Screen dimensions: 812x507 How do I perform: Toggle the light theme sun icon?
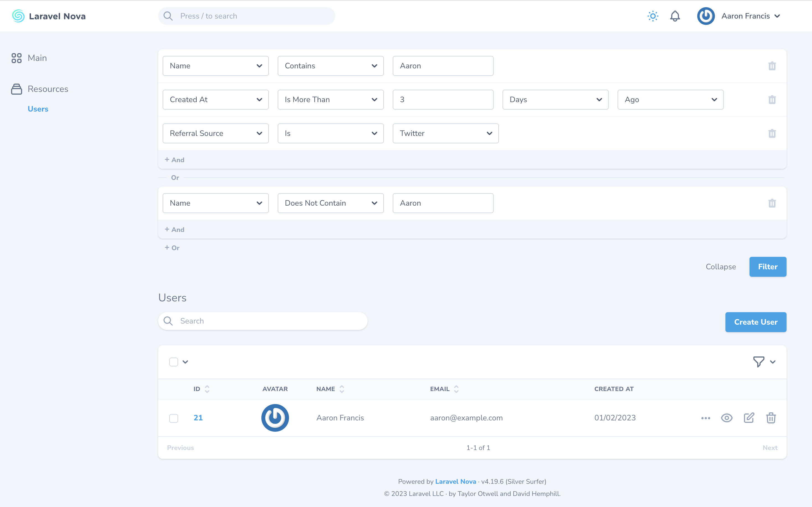tap(652, 16)
